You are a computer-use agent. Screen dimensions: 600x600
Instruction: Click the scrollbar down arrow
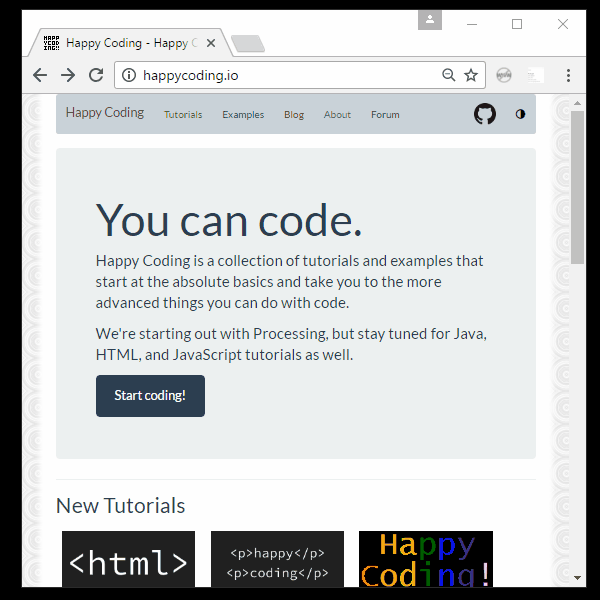[577, 578]
